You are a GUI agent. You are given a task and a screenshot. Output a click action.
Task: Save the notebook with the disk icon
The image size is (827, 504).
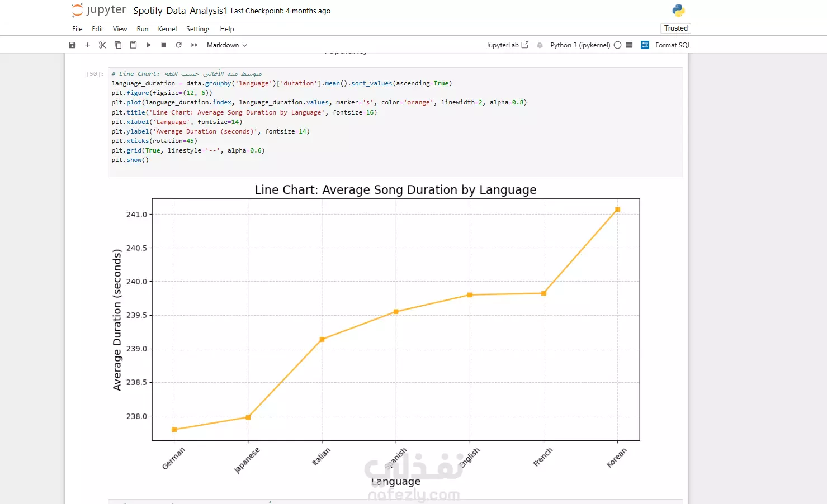pos(72,45)
